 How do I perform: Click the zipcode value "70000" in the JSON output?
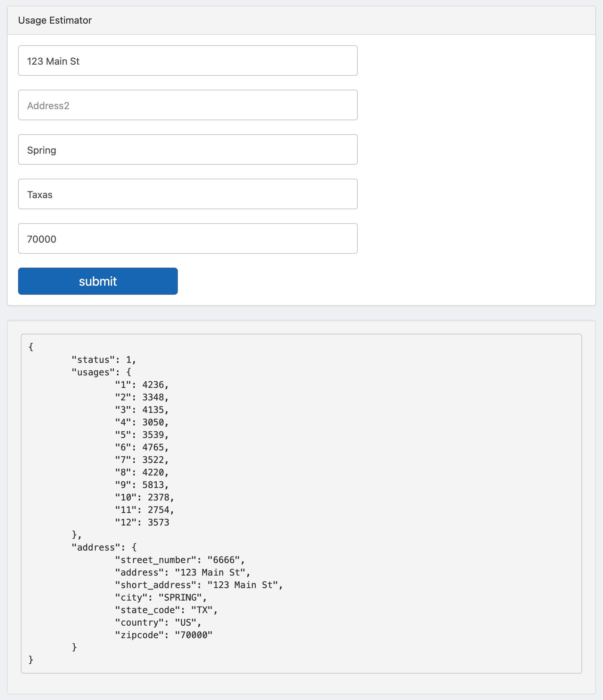[193, 635]
